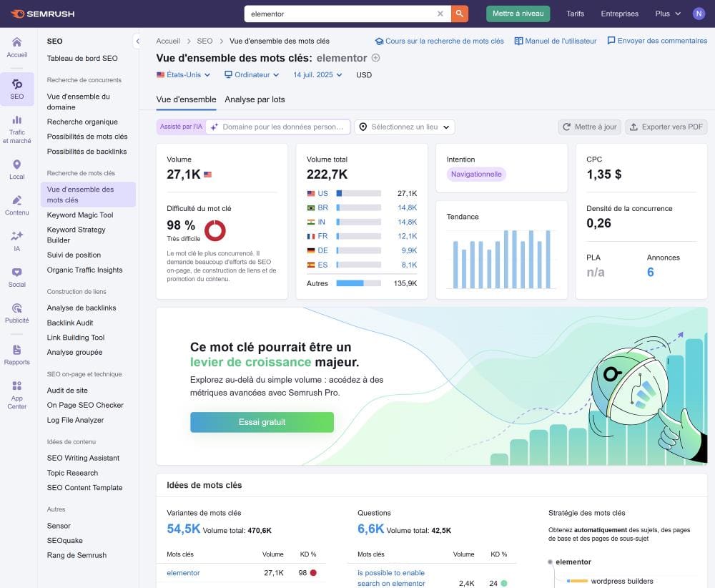The width and height of the screenshot is (715, 588).
Task: Open Sélectionnez un lieu dropdown
Action: pos(405,127)
